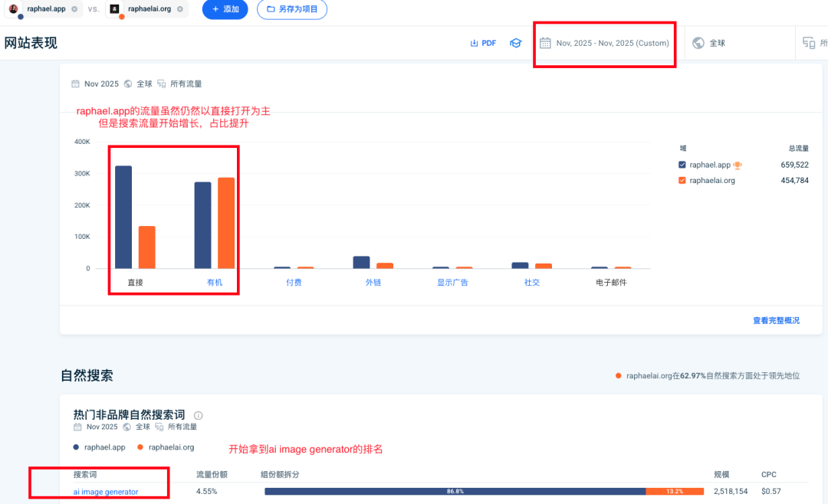Click calendar icon in chart card header

pos(75,84)
